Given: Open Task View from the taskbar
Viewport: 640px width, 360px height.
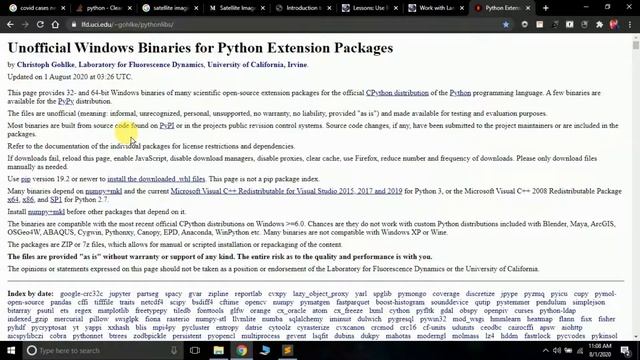Looking at the screenshot, I should click(x=195, y=350).
